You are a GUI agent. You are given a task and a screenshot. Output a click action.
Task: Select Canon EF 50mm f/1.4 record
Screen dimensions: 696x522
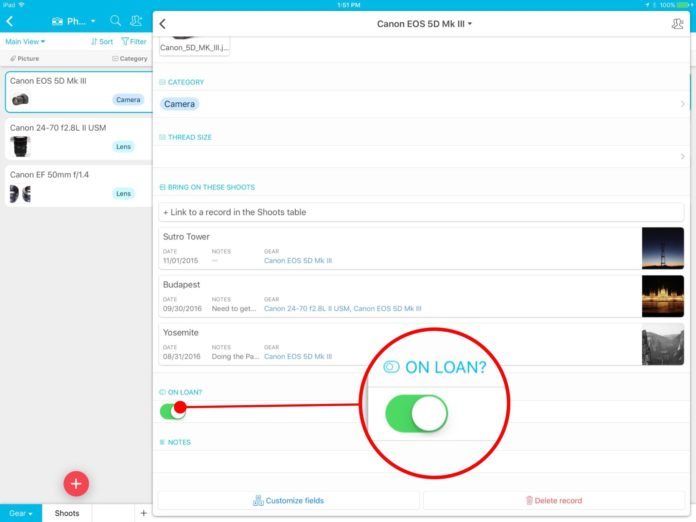pyautogui.click(x=79, y=186)
